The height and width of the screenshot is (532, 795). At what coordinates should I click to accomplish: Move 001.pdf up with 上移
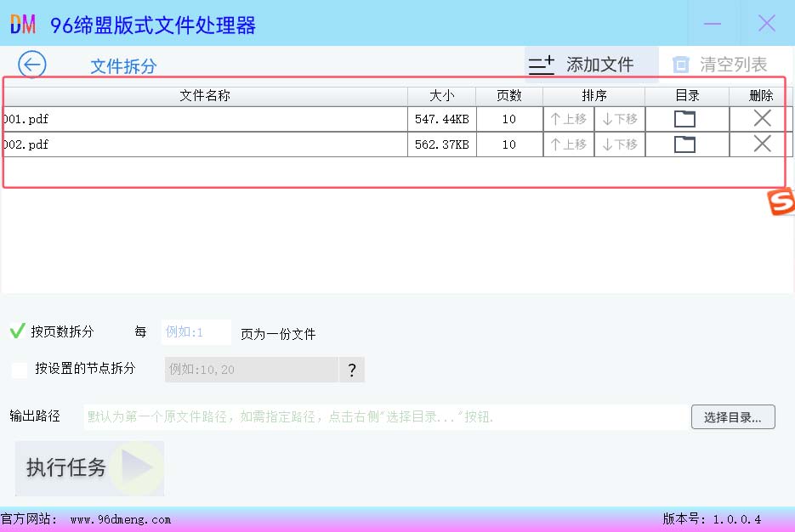[568, 119]
